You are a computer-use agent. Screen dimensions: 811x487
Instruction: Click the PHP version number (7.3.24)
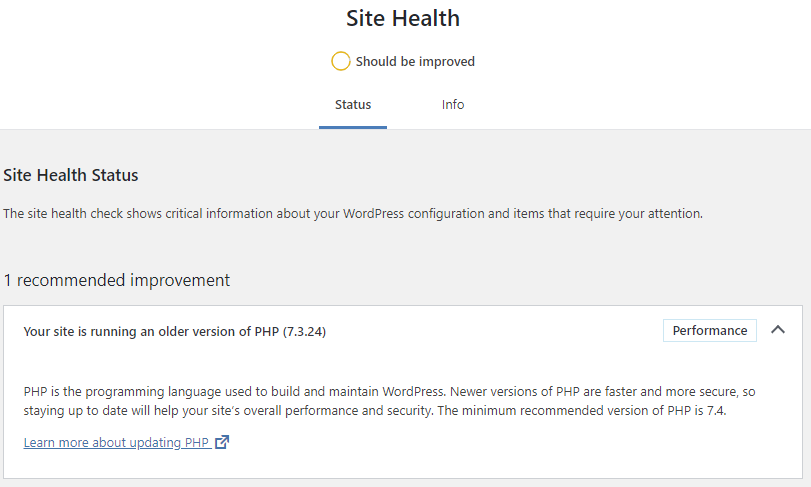point(304,331)
